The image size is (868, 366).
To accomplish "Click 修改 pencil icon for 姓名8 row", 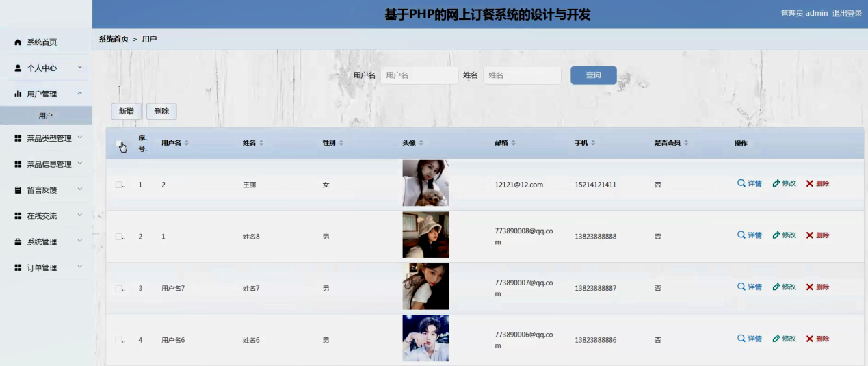I will [776, 235].
